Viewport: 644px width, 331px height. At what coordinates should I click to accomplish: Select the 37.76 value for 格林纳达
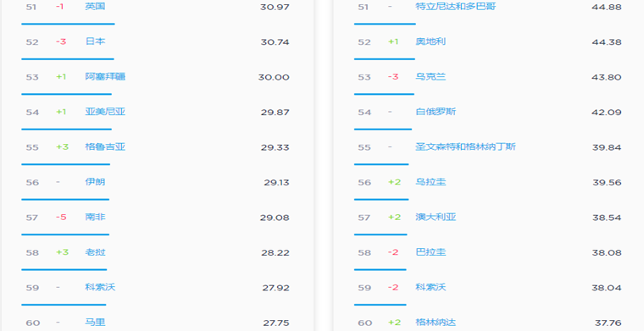point(608,323)
